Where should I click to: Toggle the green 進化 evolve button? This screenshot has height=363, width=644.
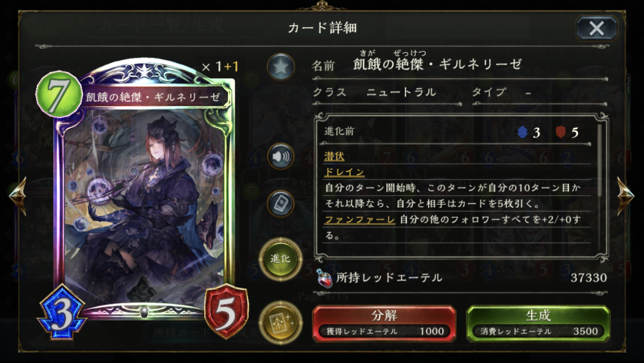281,259
